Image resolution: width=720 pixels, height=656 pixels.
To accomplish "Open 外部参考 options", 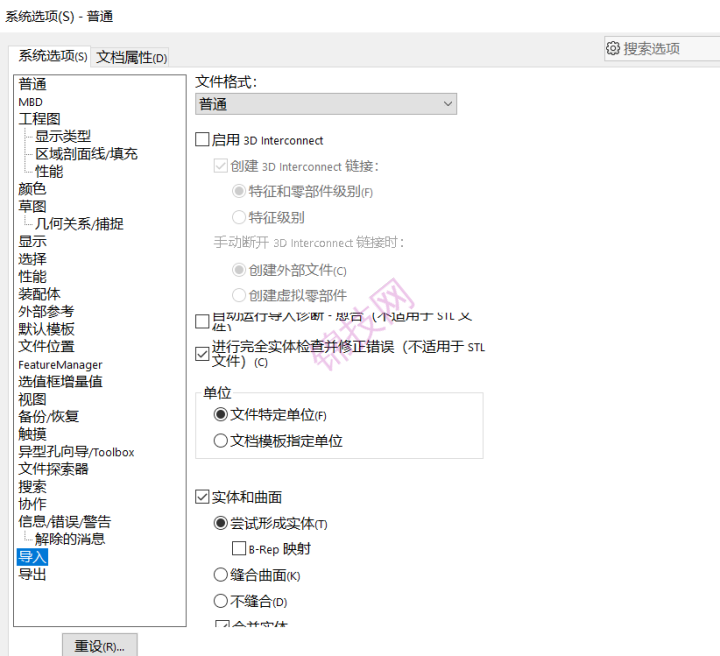I will point(46,311).
